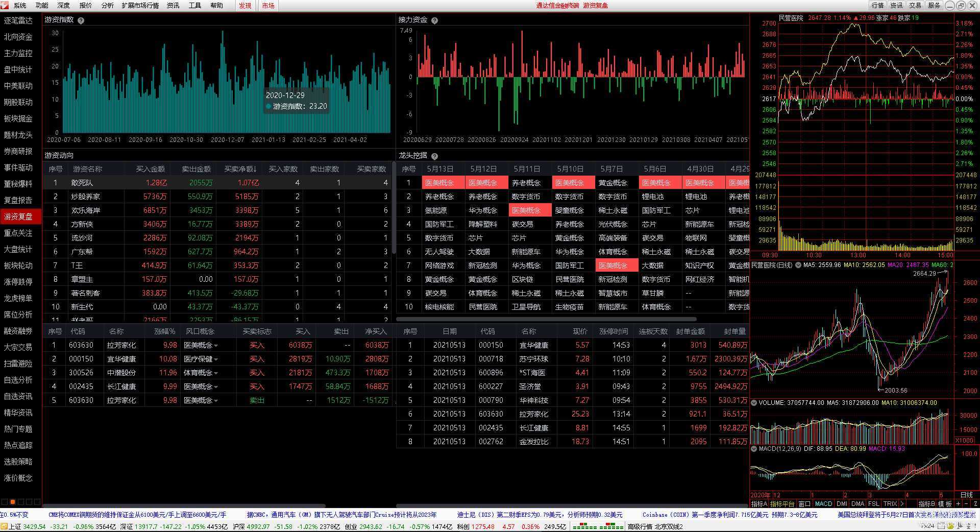The height and width of the screenshot is (532, 980).
Task: Click help icon next to 游资指数
Action: click(x=81, y=20)
